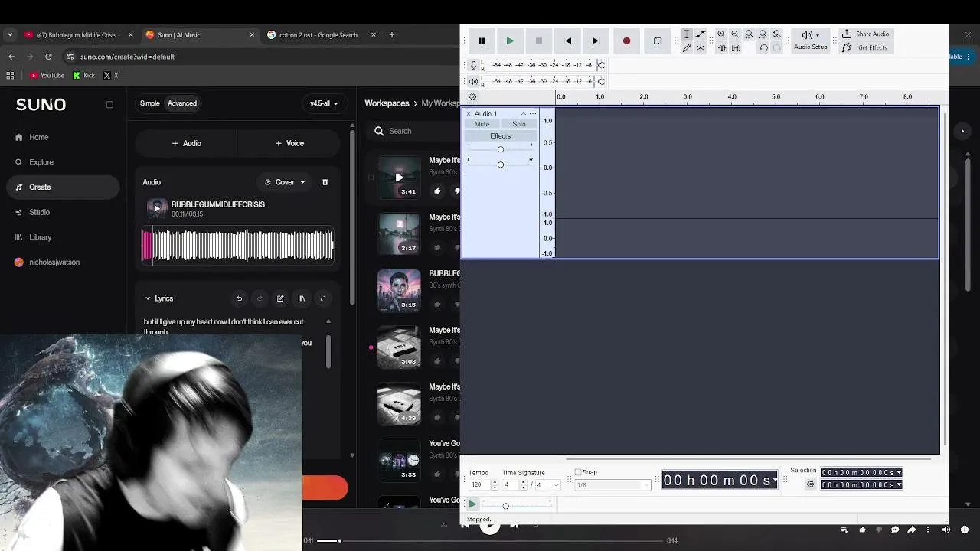The height and width of the screenshot is (551, 980).
Task: Open Effects for the Audio 1 track
Action: [501, 136]
